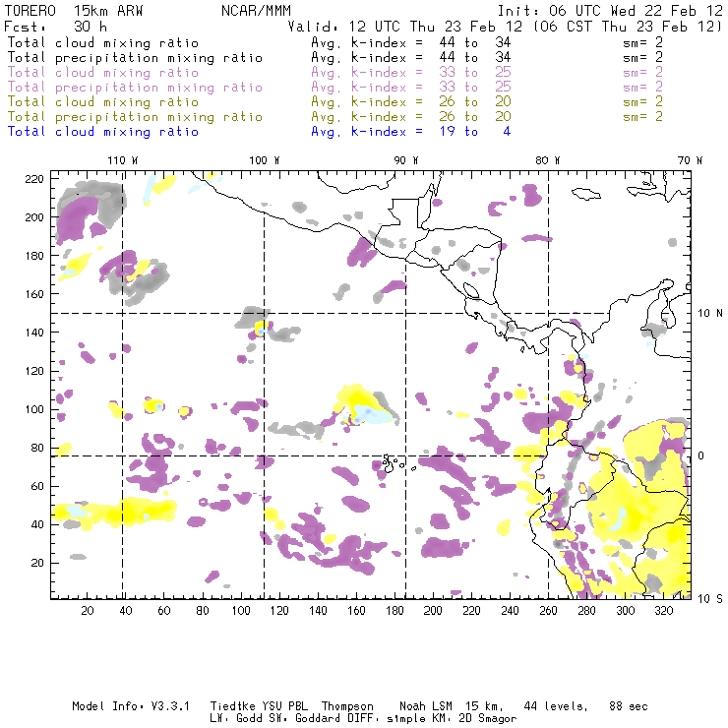Select "26 to 20" k-index in olive cloud row
The width and height of the screenshot is (728, 728).
tap(475, 102)
